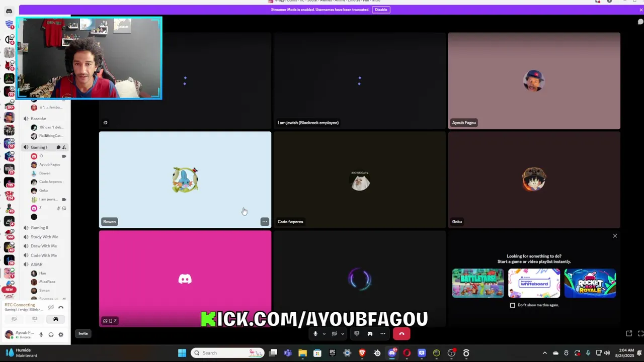Close the activity suggestions panel
Image resolution: width=644 pixels, height=362 pixels.
pyautogui.click(x=615, y=236)
